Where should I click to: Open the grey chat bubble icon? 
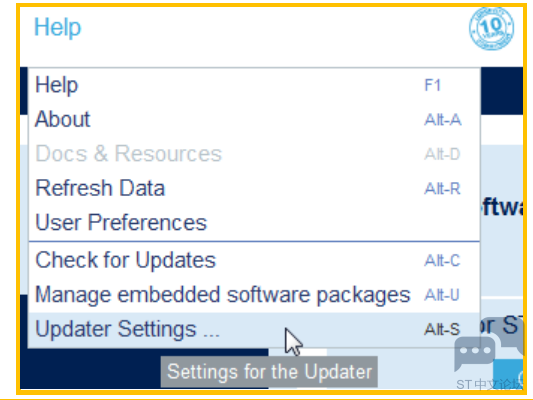click(475, 353)
